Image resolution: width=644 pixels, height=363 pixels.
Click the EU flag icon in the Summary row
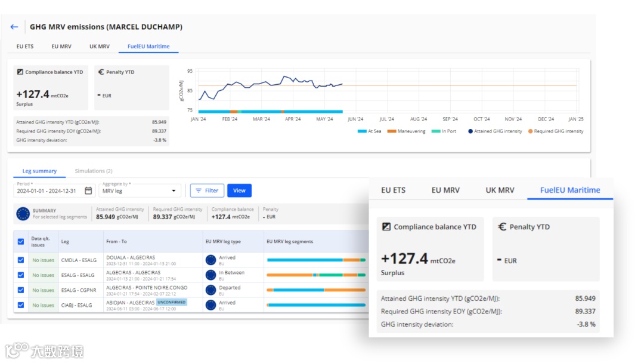point(23,214)
